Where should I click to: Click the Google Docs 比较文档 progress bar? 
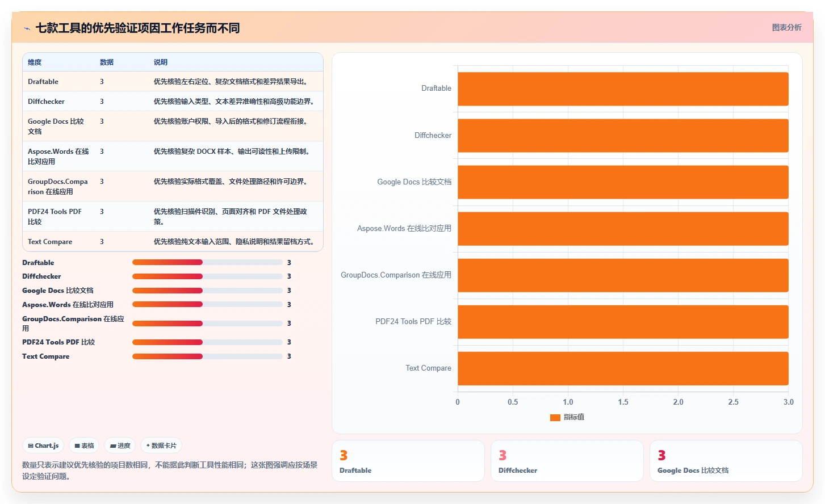[207, 291]
